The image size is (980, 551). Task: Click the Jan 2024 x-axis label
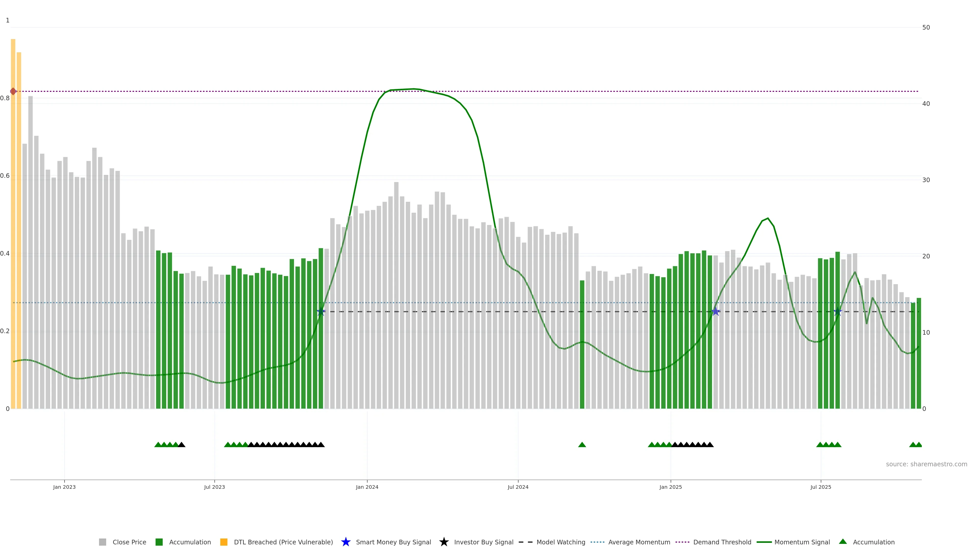367,487
